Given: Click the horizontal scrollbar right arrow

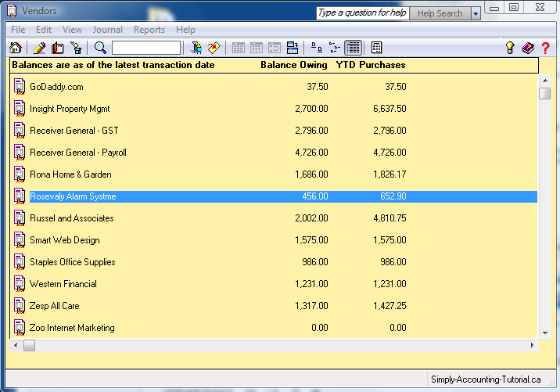Looking at the screenshot, I should 532,345.
